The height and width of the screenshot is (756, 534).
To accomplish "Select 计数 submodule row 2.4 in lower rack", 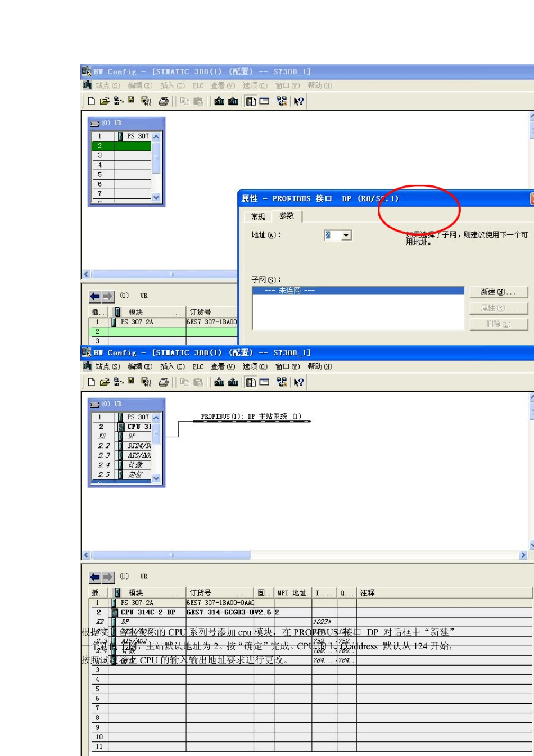I will (121, 465).
